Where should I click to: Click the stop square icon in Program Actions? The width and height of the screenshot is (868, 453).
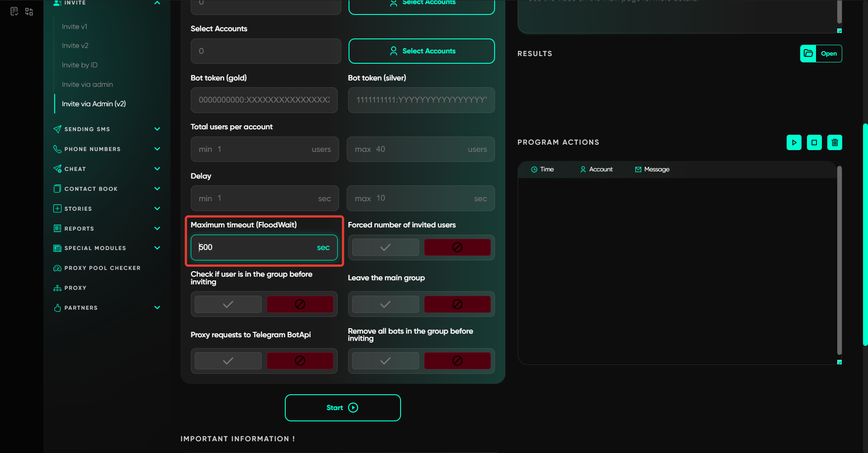point(814,142)
